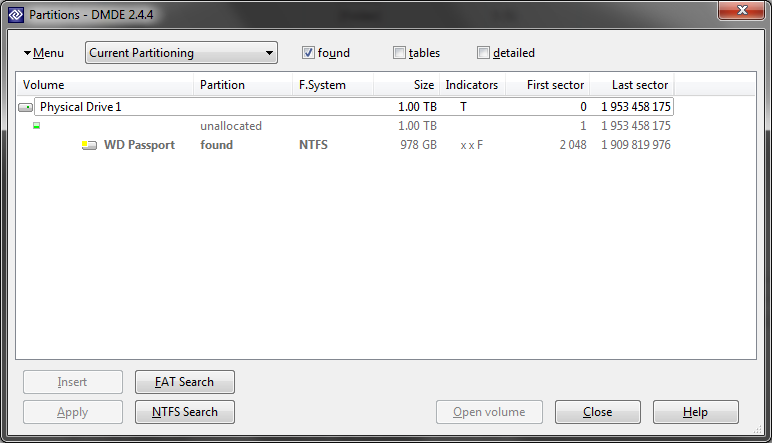This screenshot has height=443, width=772.
Task: Enable the detailed checkbox
Action: [x=483, y=53]
